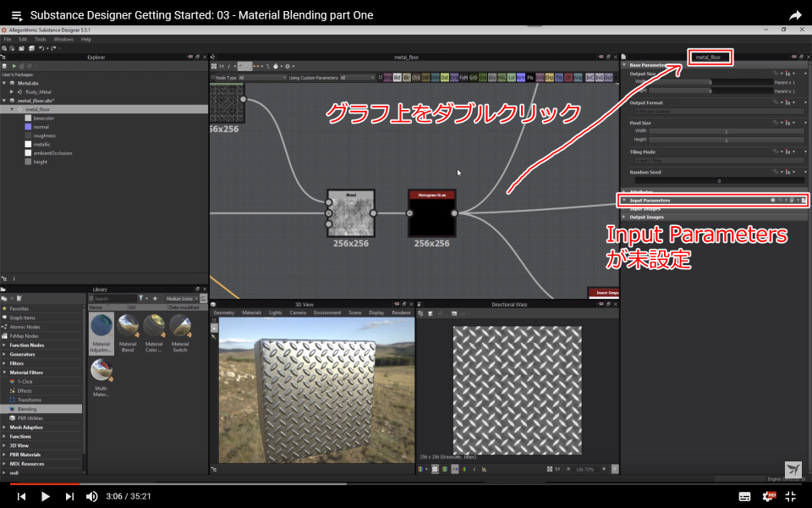Open the File menu
812x508 pixels.
click(x=8, y=40)
